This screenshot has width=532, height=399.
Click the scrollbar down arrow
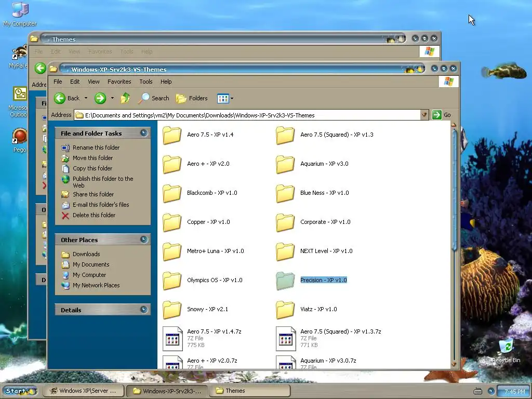(x=454, y=364)
